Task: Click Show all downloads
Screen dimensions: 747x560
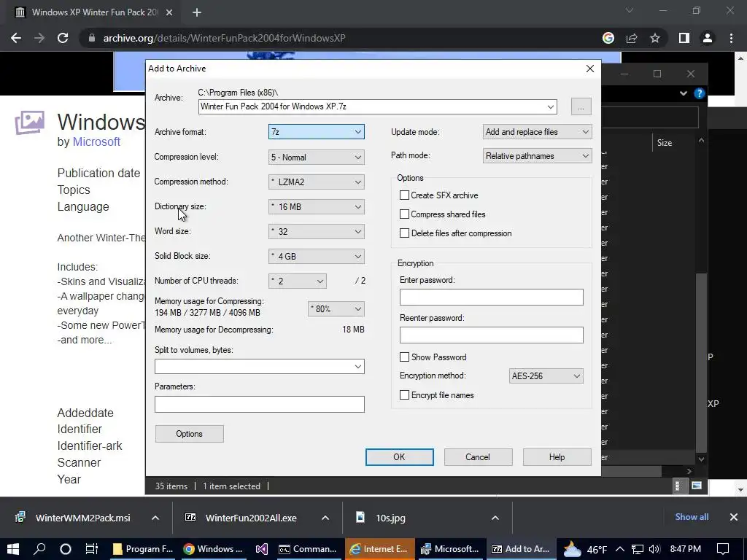Action: point(692,517)
